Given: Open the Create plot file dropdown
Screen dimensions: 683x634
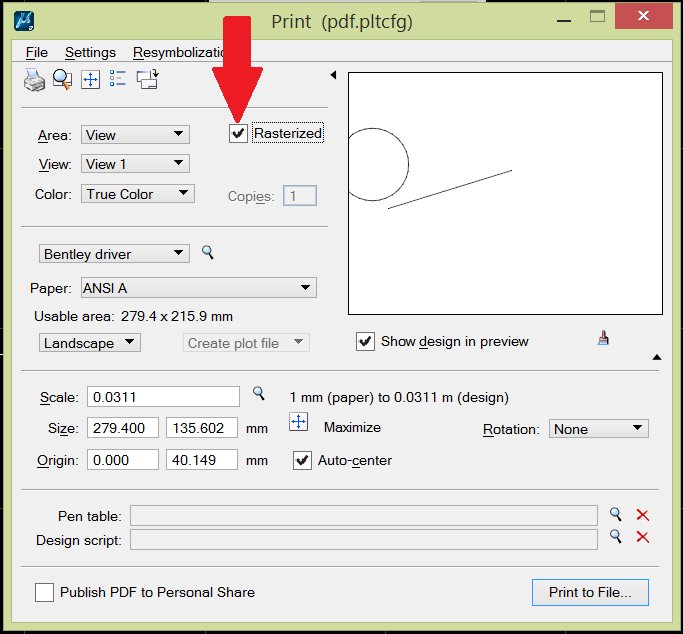Looking at the screenshot, I should [x=246, y=343].
